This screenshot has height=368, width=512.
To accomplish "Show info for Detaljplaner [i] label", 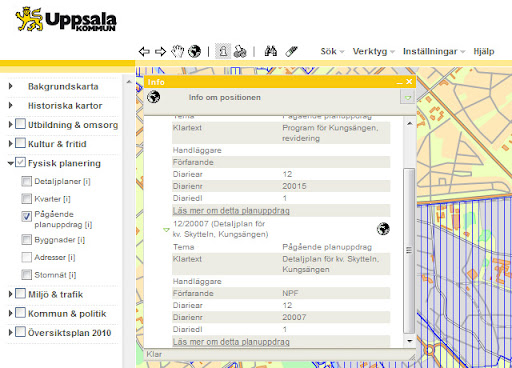I will (62, 181).
